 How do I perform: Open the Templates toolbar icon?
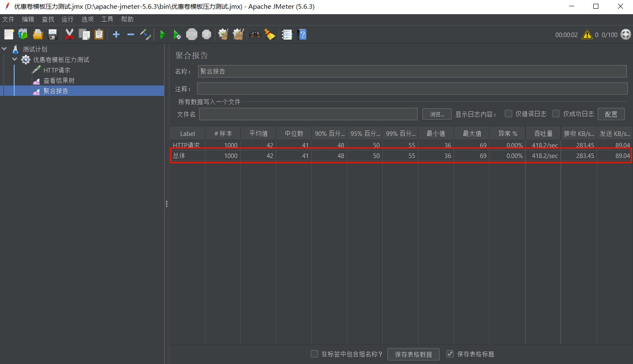(x=23, y=35)
